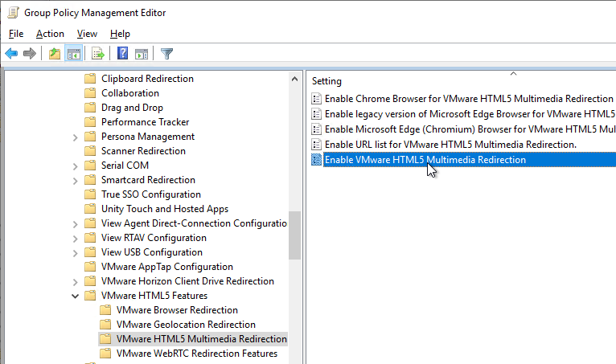Click the Export List toolbar icon
Image resolution: width=616 pixels, height=364 pixels.
click(x=97, y=53)
